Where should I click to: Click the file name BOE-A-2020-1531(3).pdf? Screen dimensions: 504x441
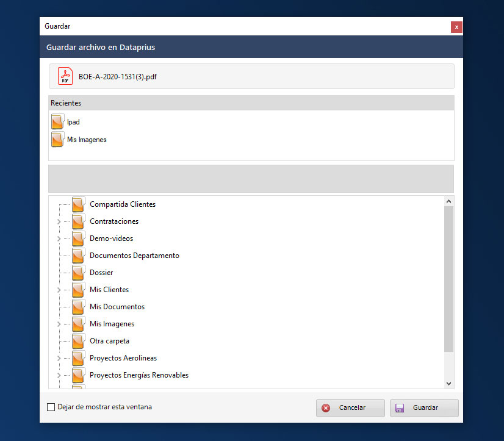(x=118, y=76)
